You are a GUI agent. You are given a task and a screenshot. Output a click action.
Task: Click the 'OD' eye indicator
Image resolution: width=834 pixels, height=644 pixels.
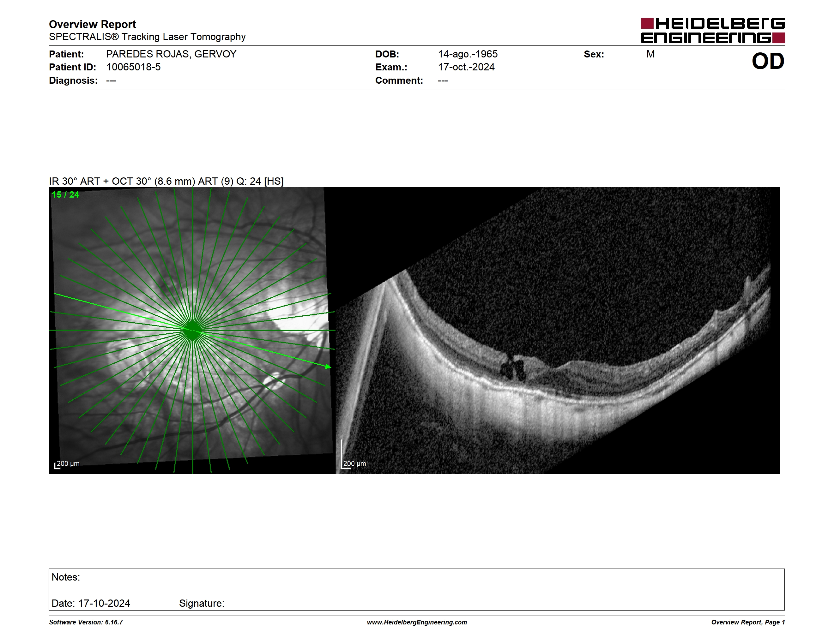(x=768, y=61)
